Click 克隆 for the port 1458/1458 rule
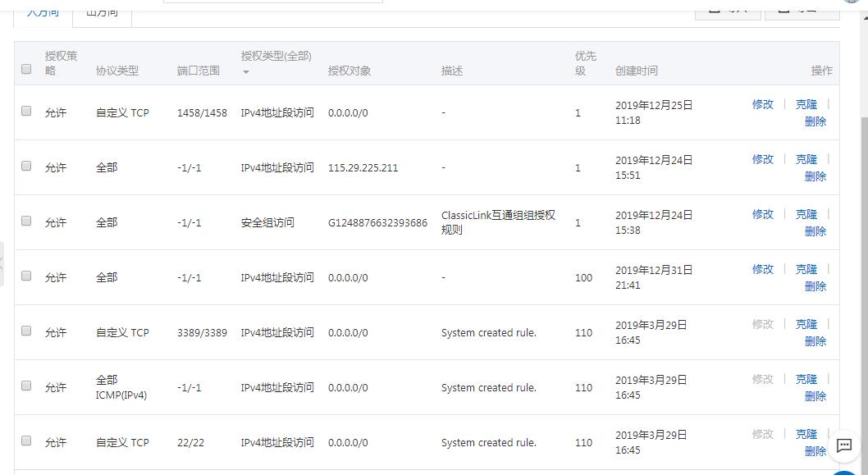The height and width of the screenshot is (475, 868). [x=806, y=104]
